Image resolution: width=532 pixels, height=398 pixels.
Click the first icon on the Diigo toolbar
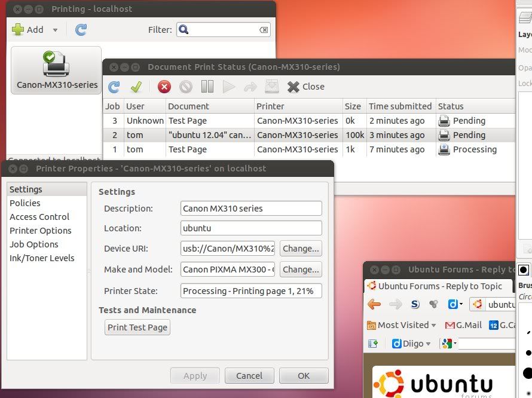373,344
